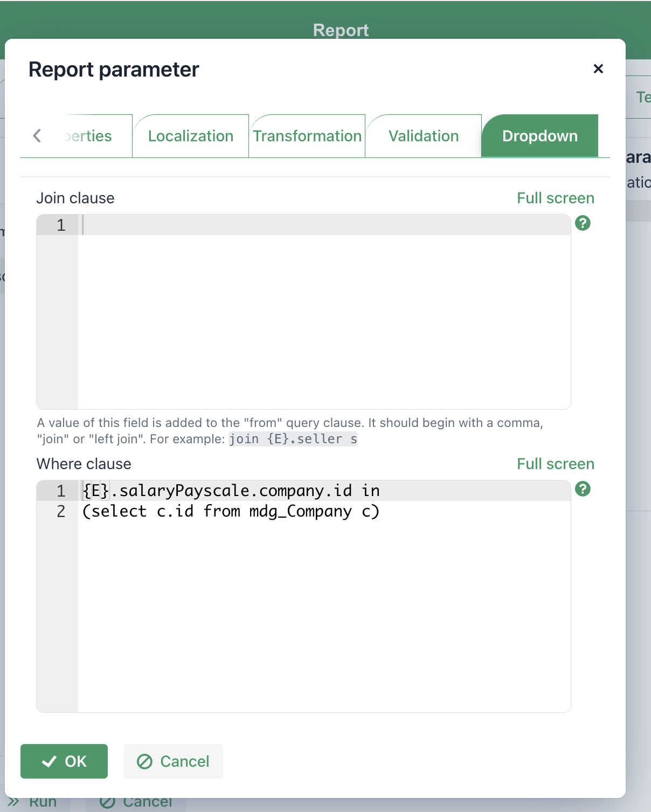Open help icon beside Where clause editor

pos(583,489)
